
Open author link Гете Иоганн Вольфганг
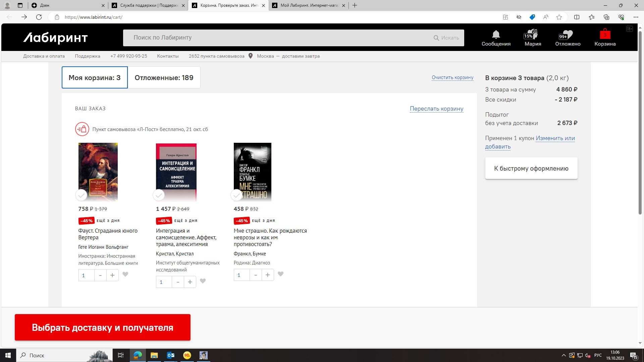(103, 247)
